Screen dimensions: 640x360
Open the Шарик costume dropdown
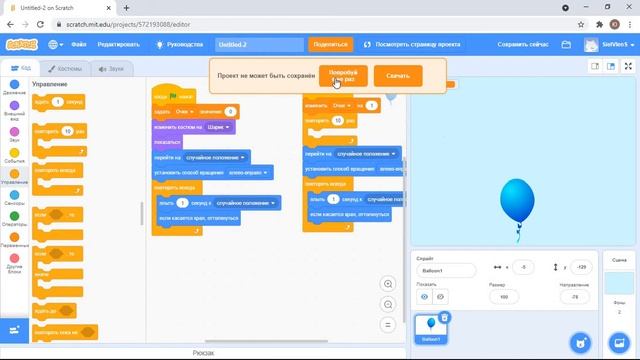click(218, 127)
